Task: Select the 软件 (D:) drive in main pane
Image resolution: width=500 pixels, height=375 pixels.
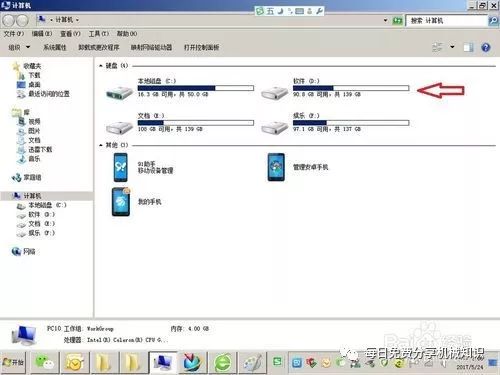Action: pyautogui.click(x=335, y=88)
